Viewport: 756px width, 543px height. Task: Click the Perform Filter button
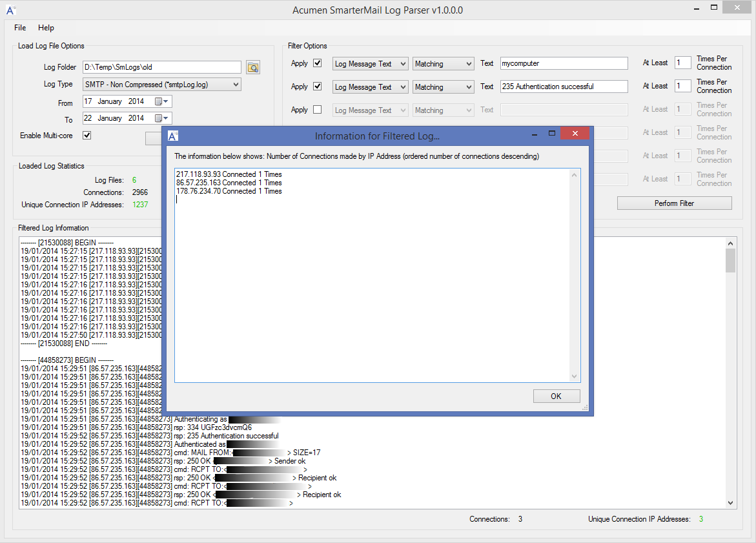674,203
